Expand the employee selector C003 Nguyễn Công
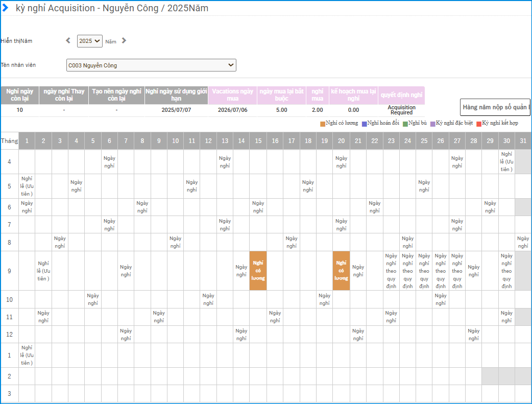The height and width of the screenshot is (404, 532). click(x=151, y=65)
